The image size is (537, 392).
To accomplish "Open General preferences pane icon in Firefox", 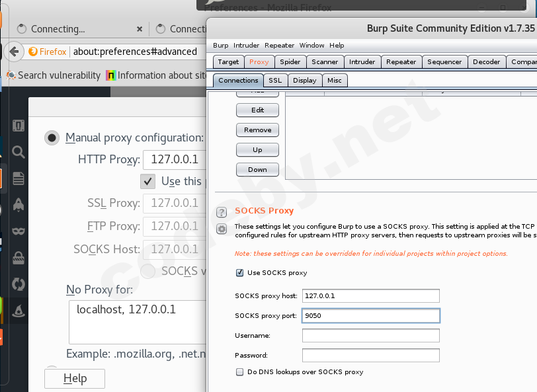I will pyautogui.click(x=19, y=126).
